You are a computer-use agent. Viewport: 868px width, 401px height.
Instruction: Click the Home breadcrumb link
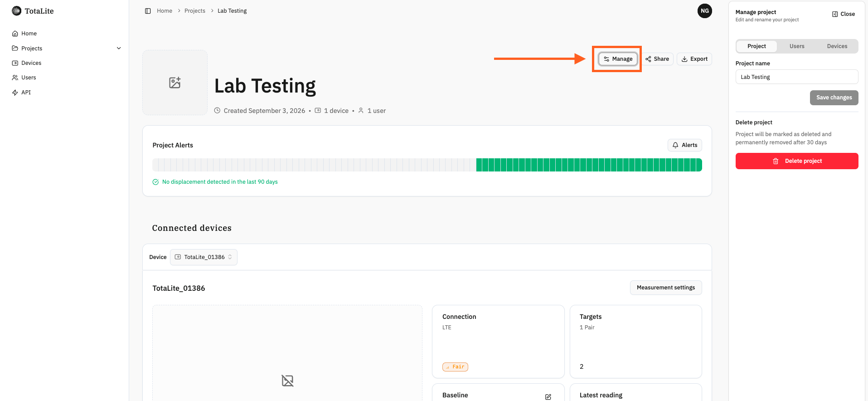pos(165,11)
